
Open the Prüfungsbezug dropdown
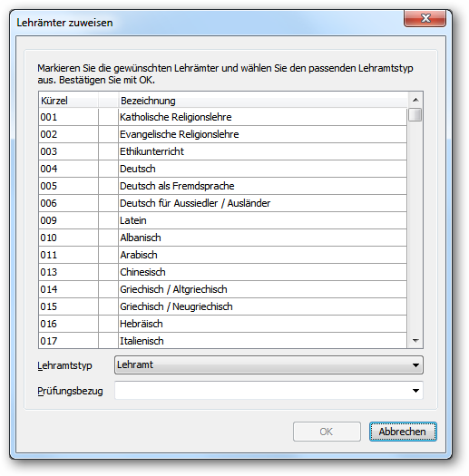point(269,391)
